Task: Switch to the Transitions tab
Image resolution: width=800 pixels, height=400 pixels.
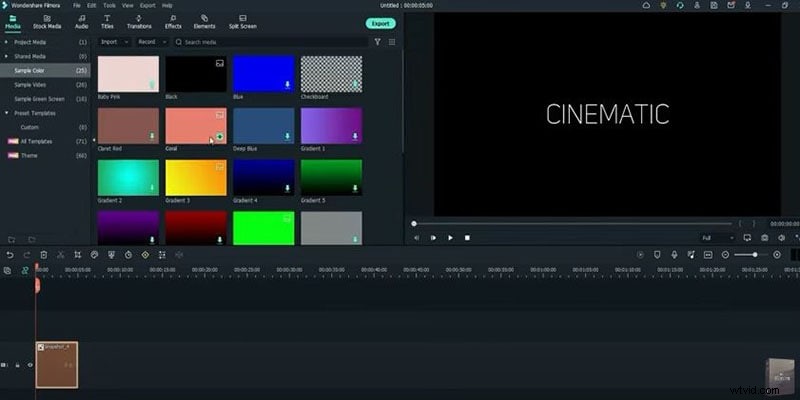Action: (139, 22)
